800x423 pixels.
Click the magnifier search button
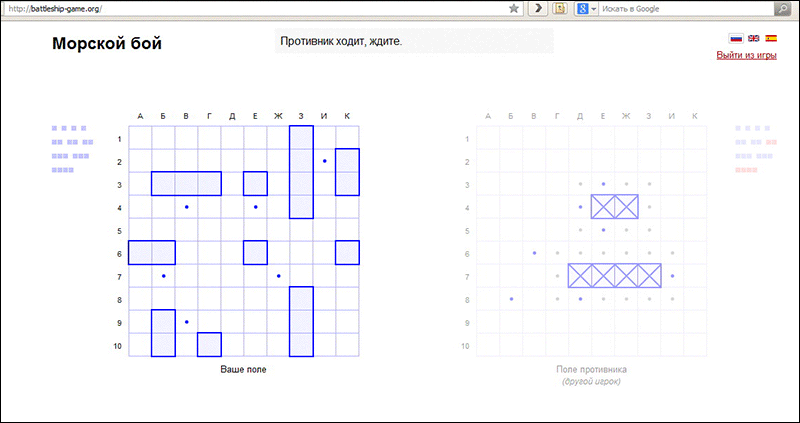pos(782,9)
